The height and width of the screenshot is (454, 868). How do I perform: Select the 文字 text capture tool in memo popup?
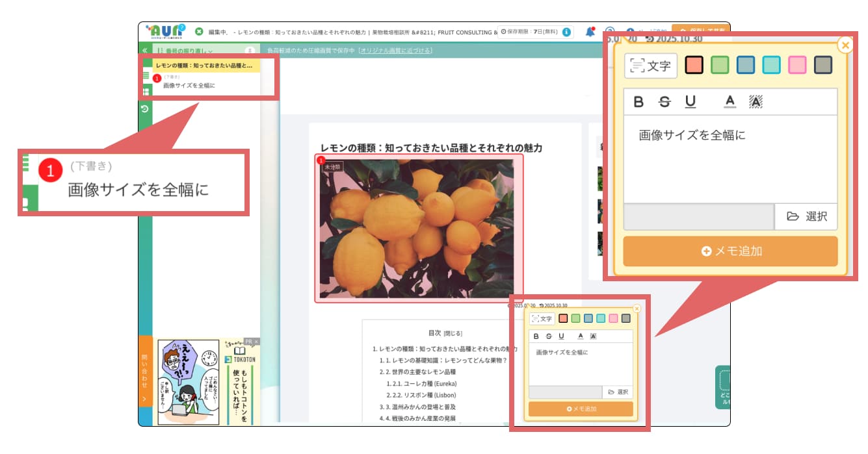point(650,64)
